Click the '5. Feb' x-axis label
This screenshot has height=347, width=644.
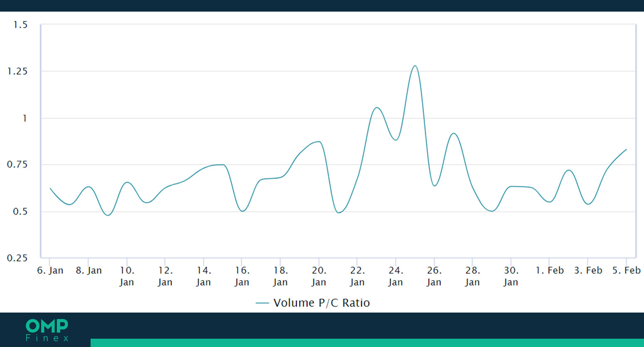tap(627, 271)
